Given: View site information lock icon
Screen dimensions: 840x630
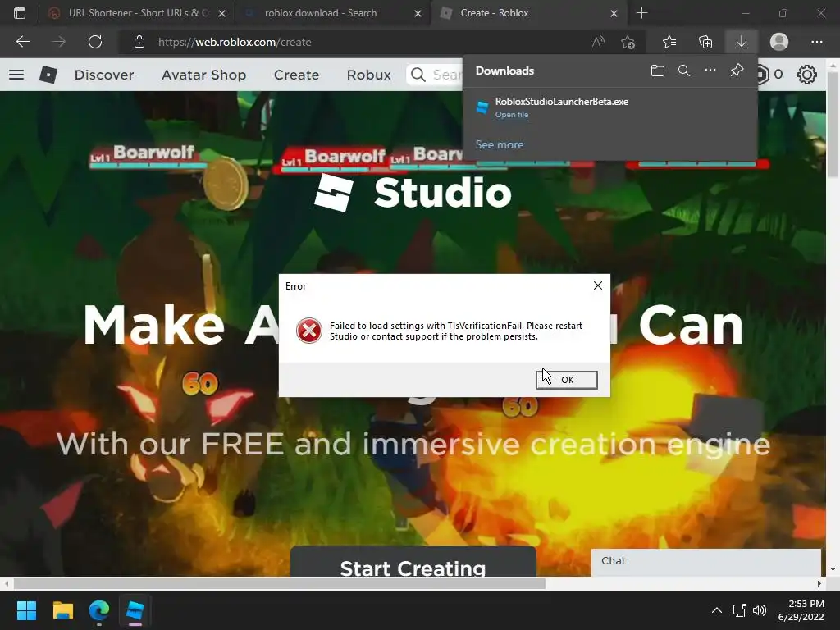Looking at the screenshot, I should pyautogui.click(x=139, y=42).
